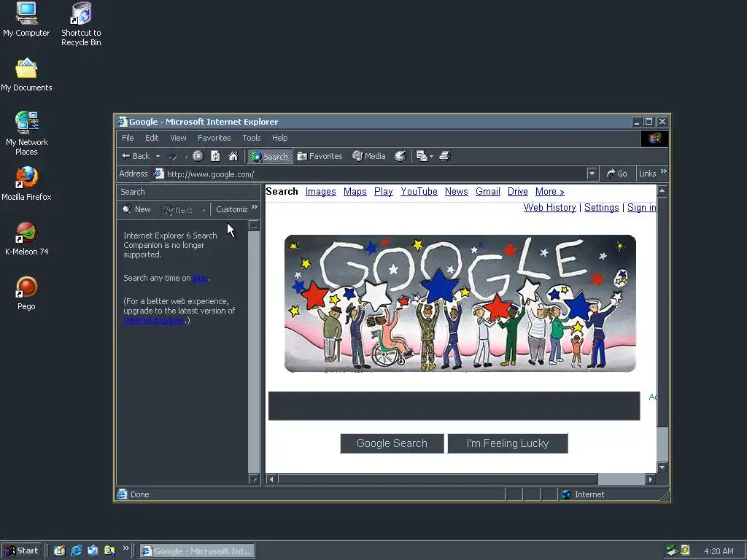The image size is (747, 560).
Task: Click the Internet Explorer upgrade link
Action: (x=154, y=321)
